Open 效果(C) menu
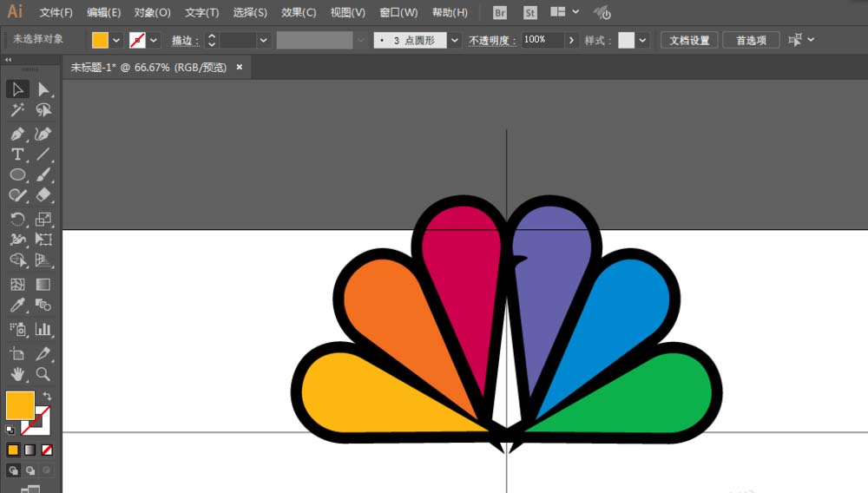Image resolution: width=868 pixels, height=493 pixels. pos(299,12)
